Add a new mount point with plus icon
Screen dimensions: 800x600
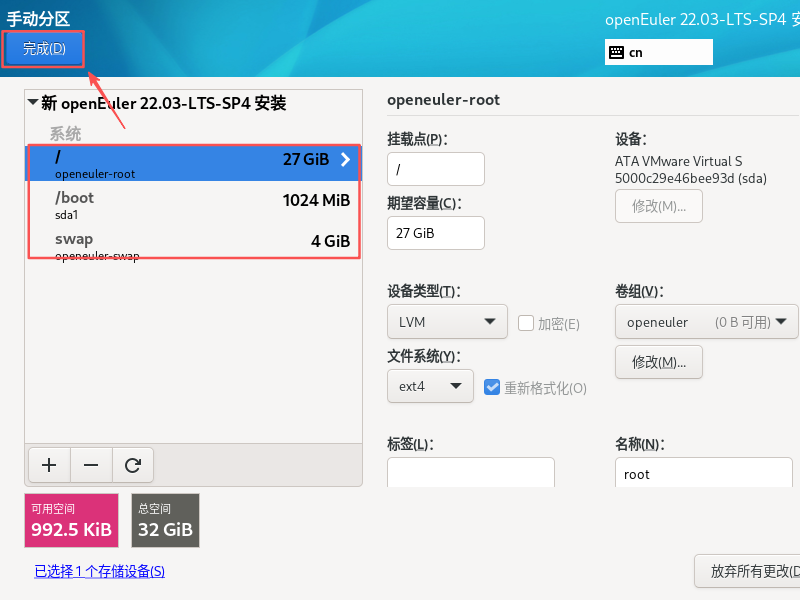tap(49, 465)
